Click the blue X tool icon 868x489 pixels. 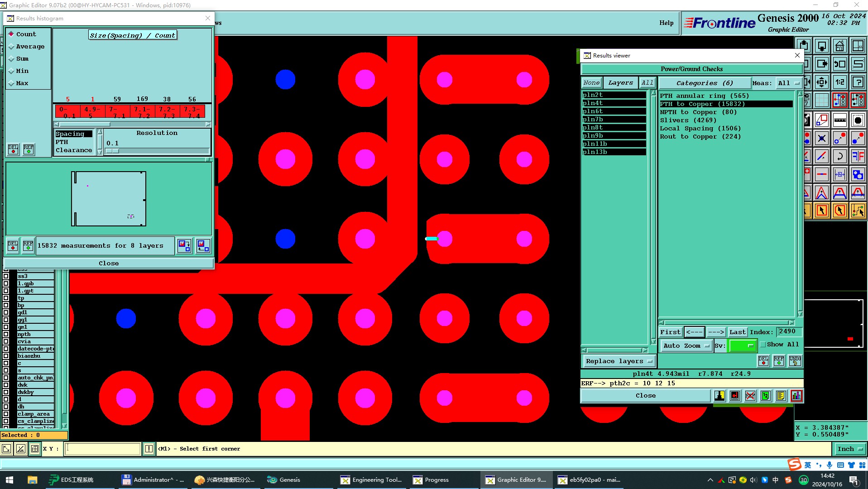point(821,138)
